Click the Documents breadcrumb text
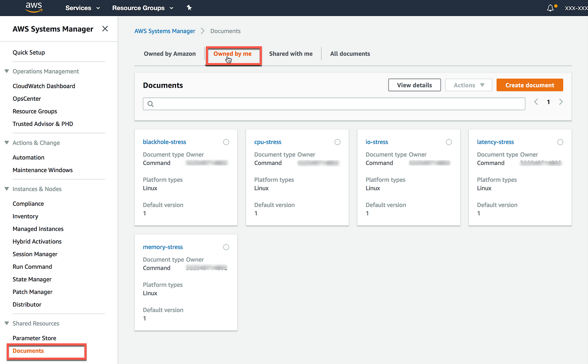 tap(225, 31)
